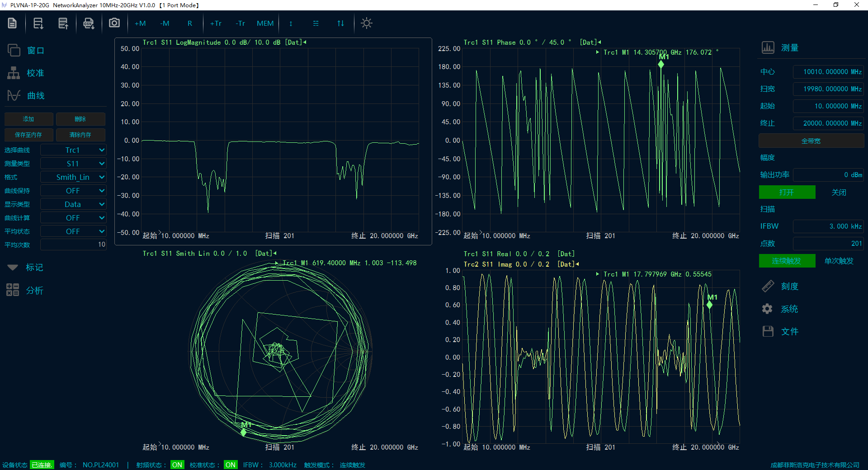Image resolution: width=868 pixels, height=470 pixels.
Task: Export data as CSV icon
Action: [x=89, y=23]
